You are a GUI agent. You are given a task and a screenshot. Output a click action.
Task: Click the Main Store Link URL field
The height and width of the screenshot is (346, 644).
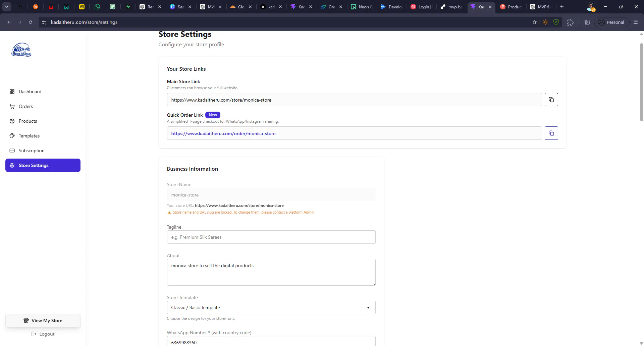click(354, 100)
